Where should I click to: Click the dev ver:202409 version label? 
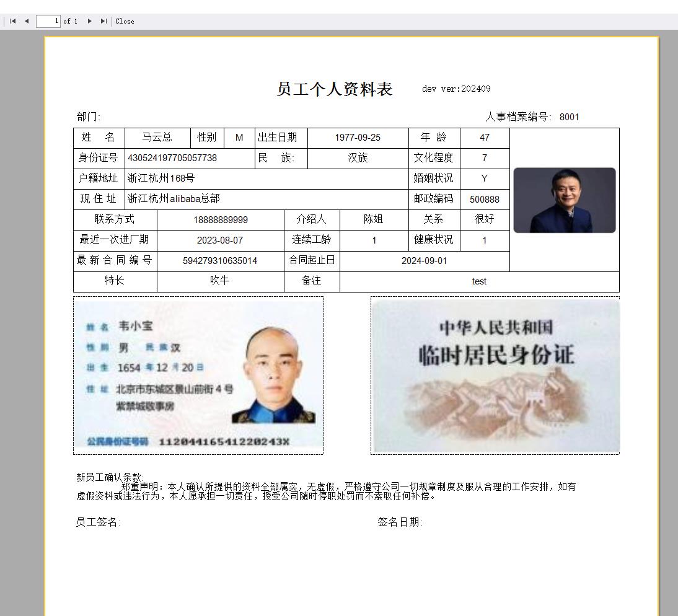(454, 89)
